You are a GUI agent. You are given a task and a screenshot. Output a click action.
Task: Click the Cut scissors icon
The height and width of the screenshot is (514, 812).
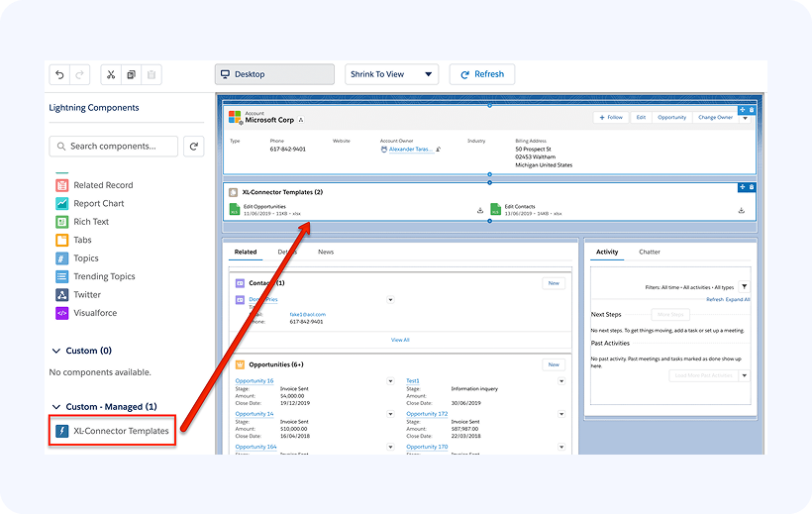pos(111,74)
